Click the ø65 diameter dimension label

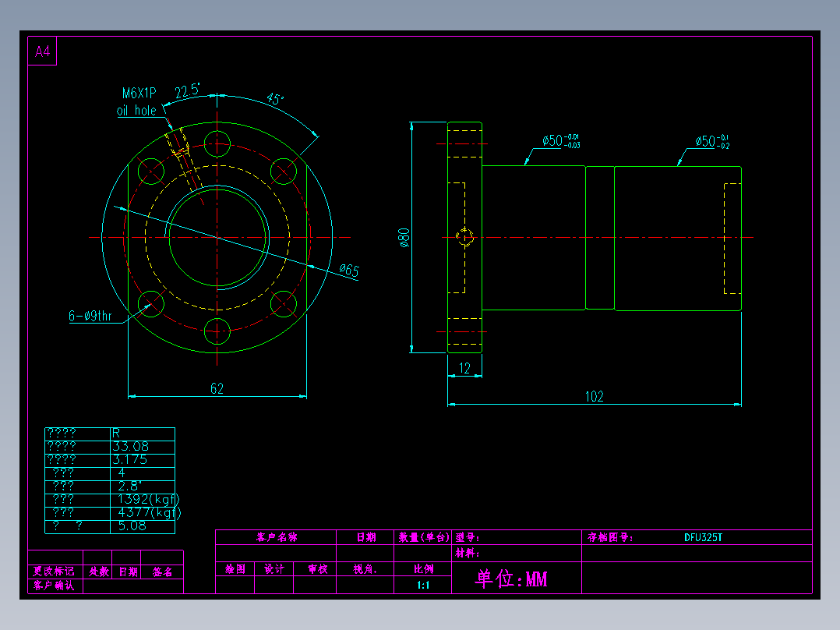349,270
